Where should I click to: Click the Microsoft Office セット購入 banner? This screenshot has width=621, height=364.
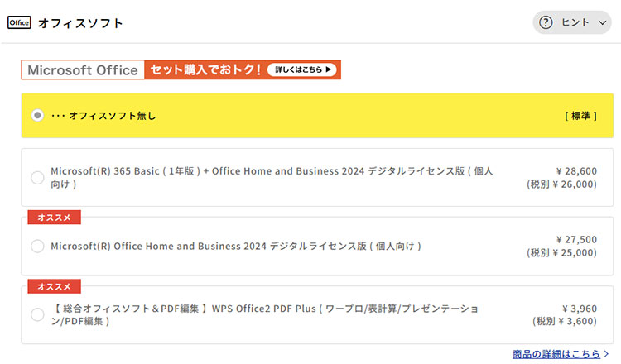click(x=181, y=69)
